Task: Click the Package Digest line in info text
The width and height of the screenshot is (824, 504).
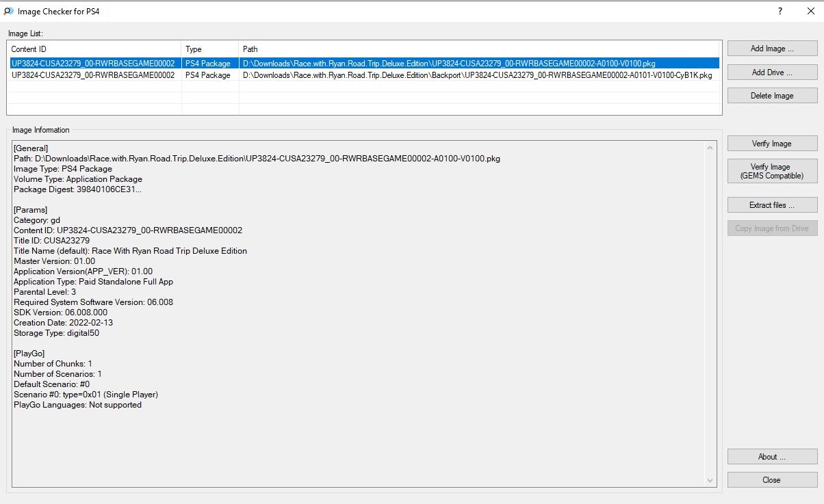Action: click(x=77, y=189)
